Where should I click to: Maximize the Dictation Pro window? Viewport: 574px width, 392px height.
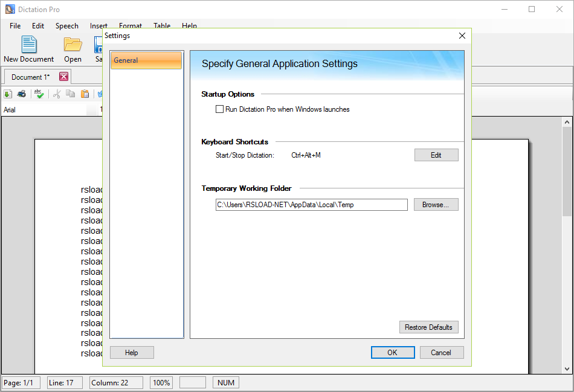[532, 9]
